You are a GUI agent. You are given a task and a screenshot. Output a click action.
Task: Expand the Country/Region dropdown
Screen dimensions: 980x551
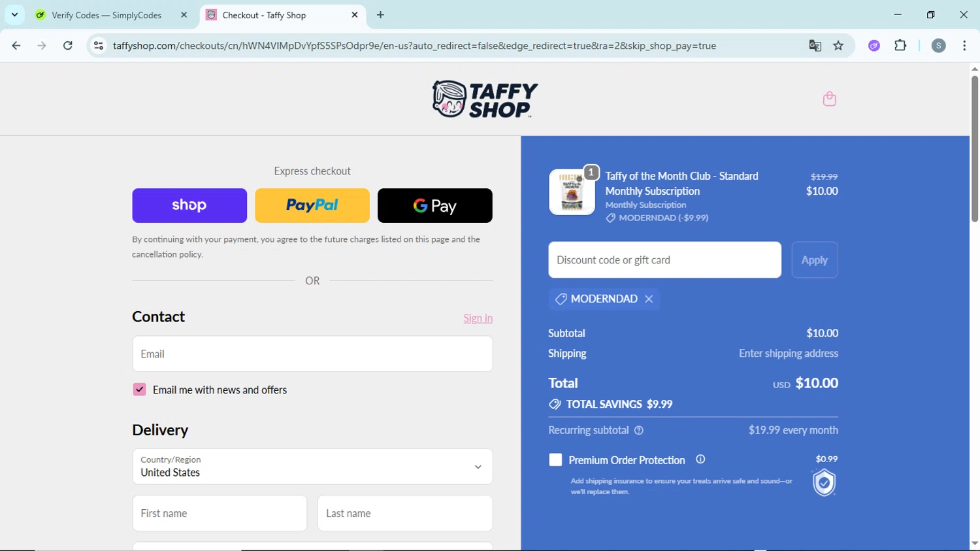click(x=312, y=467)
